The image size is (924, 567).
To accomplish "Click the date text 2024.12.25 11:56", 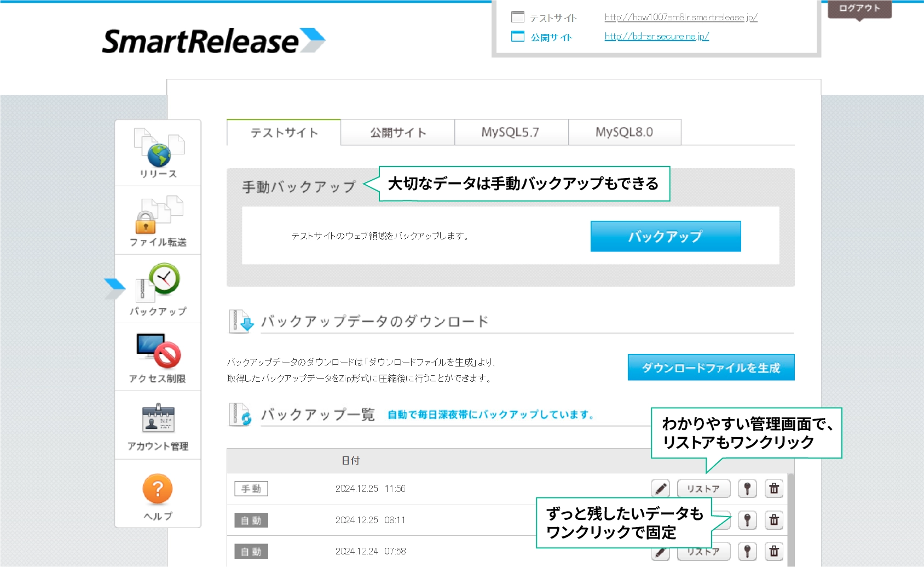I will [x=371, y=489].
